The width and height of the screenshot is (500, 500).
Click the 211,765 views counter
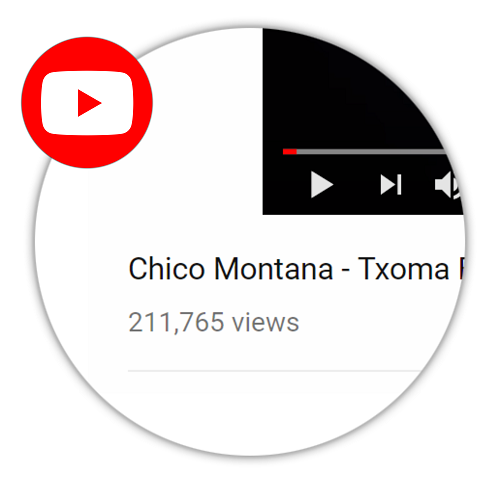click(x=214, y=322)
